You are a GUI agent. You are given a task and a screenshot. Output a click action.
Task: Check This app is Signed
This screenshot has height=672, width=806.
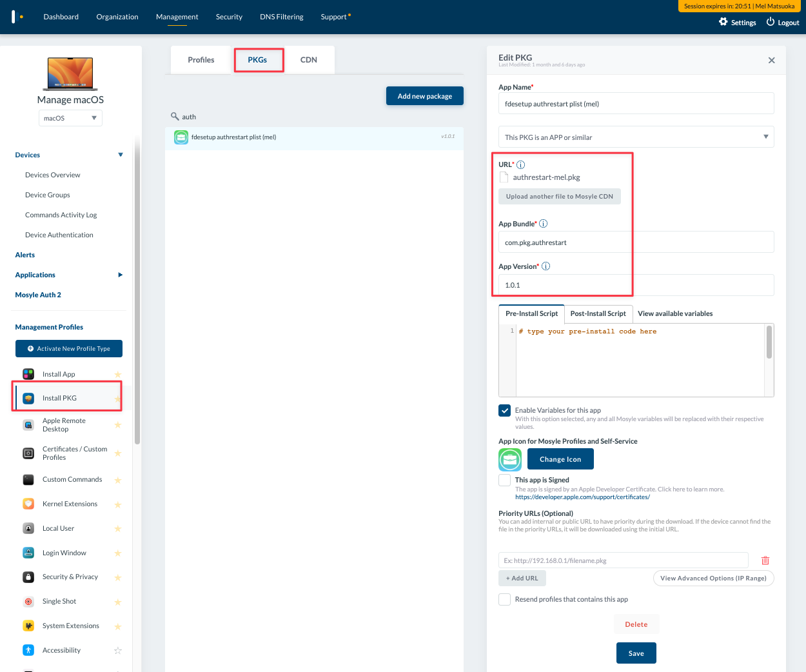(x=505, y=480)
